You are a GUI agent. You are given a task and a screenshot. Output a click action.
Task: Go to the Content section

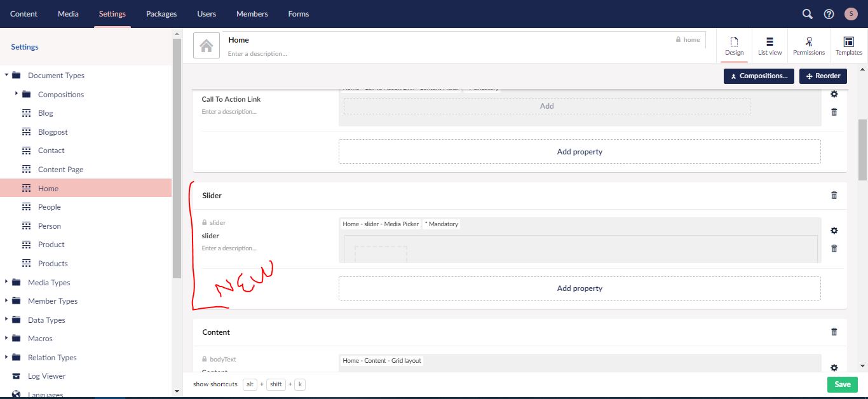point(24,14)
